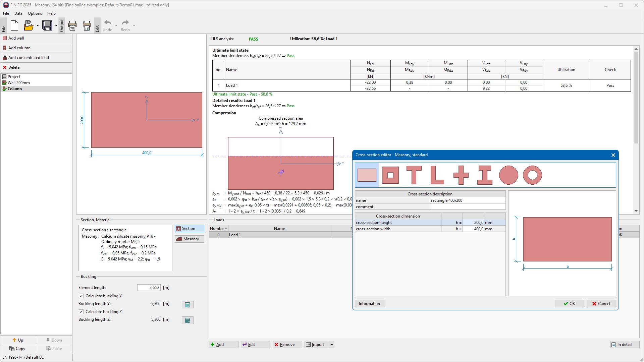Expand the Import button dropdown arrow
Viewport: 644px width, 362px height.
(x=332, y=345)
